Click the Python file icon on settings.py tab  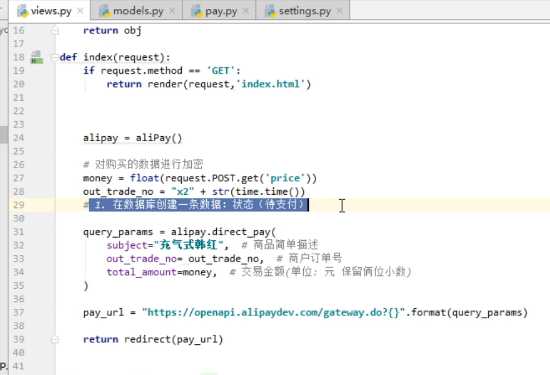(270, 12)
